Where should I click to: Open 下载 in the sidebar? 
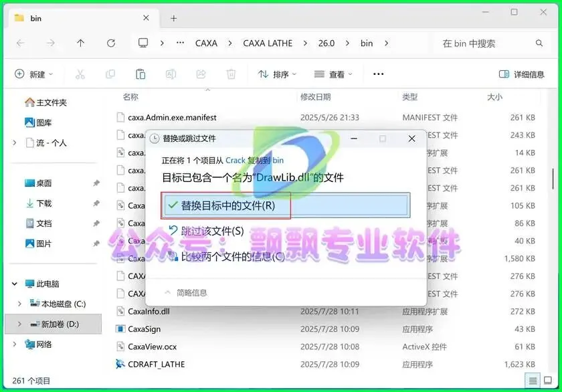click(x=39, y=203)
